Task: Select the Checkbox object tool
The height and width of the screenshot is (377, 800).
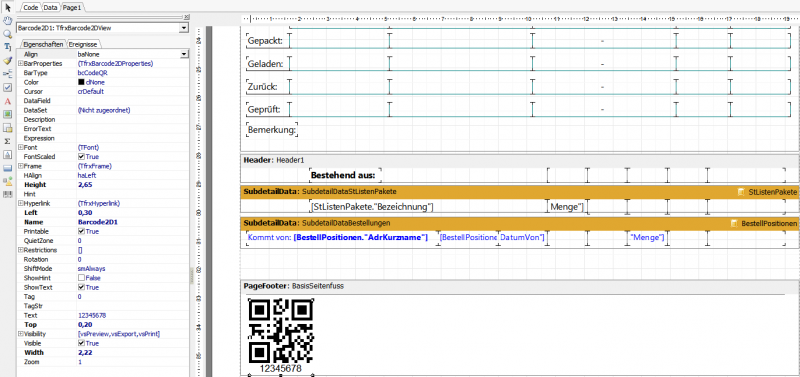Action: 8,87
